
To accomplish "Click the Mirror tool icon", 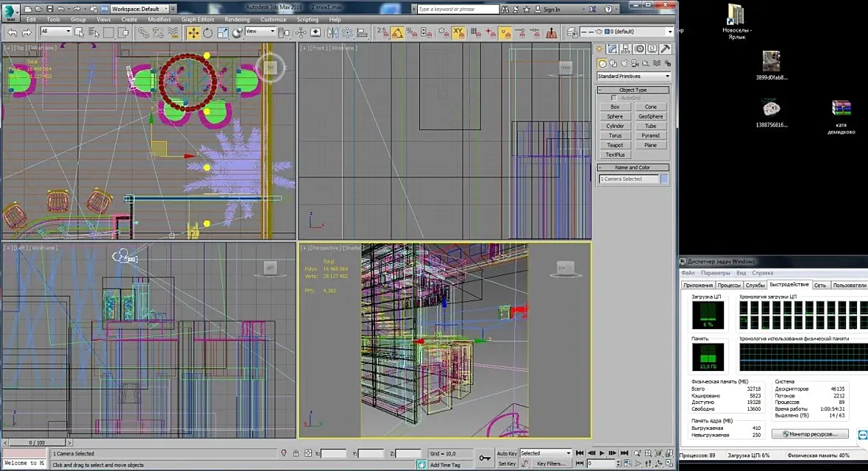I will tap(332, 32).
